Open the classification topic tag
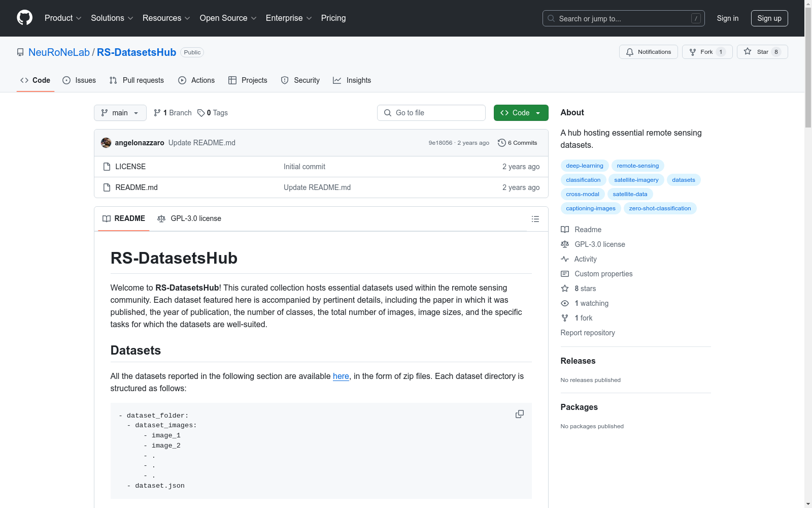Screen dimensions: 812x508 (x=583, y=180)
